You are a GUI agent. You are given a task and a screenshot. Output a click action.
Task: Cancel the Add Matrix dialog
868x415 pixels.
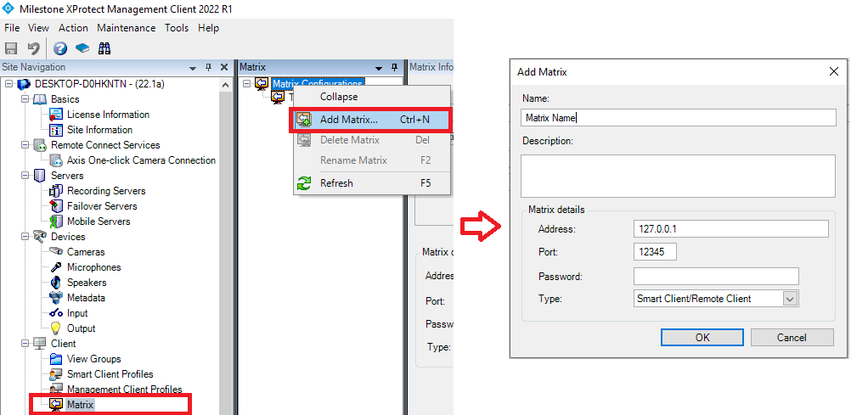pyautogui.click(x=792, y=338)
